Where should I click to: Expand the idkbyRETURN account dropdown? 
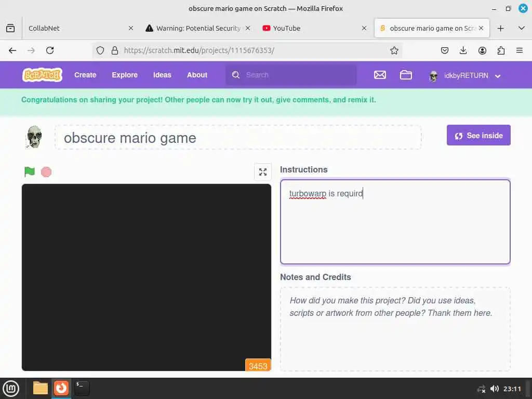(498, 76)
